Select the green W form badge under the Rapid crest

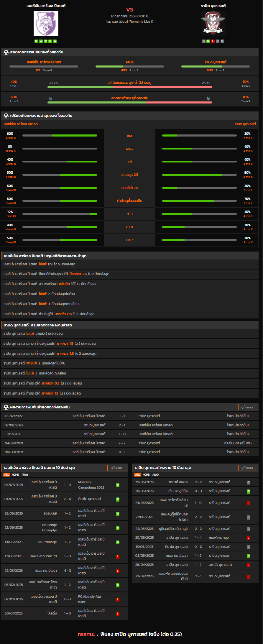tap(208, 41)
